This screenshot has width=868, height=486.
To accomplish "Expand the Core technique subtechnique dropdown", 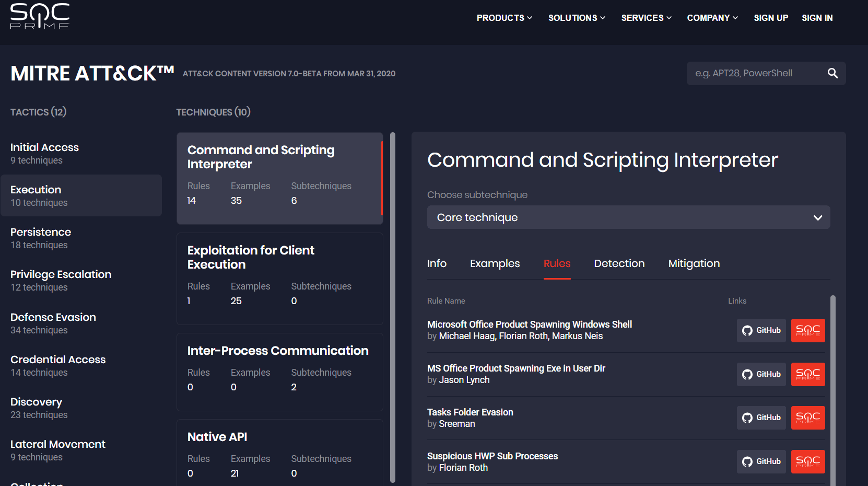I will 628,217.
